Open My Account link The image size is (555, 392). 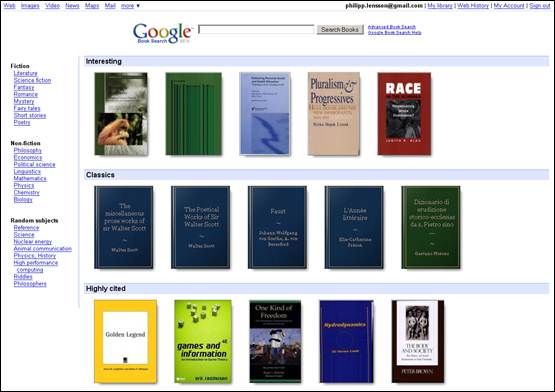click(509, 6)
